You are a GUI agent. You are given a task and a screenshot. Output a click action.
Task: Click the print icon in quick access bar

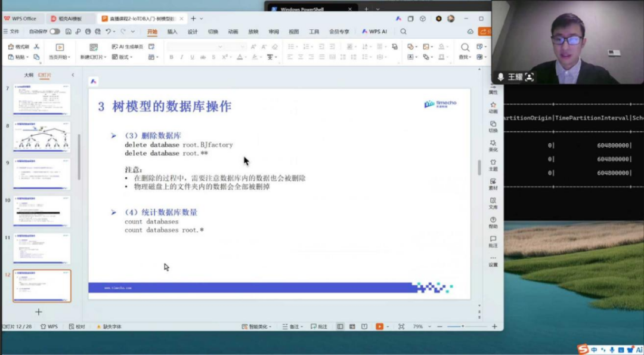click(88, 32)
